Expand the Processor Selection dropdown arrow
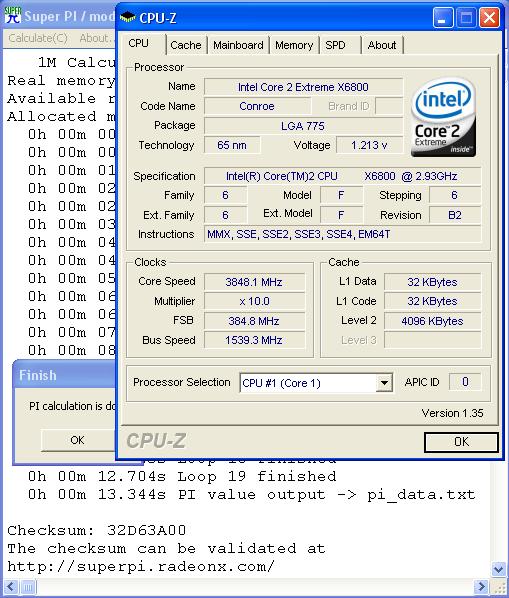Screen dimensions: 509x598 point(384,383)
